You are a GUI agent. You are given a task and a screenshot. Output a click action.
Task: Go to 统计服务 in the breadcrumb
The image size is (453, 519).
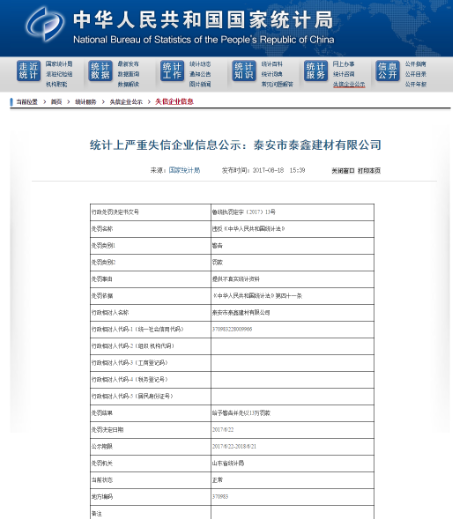[85, 102]
